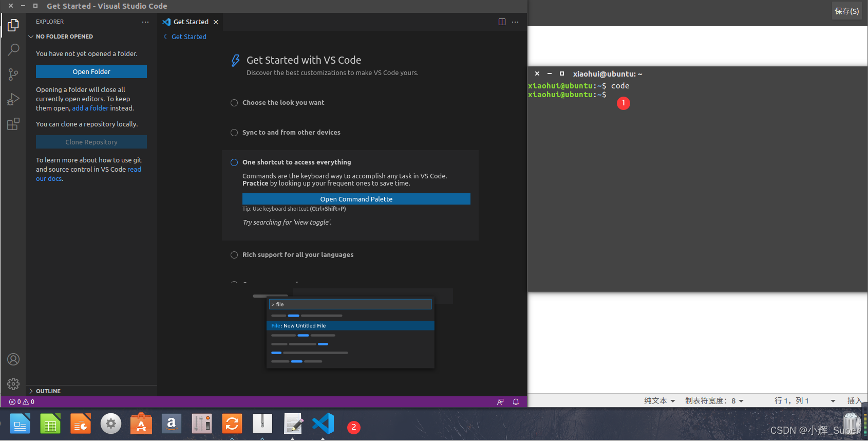Click the 'Get Started with VS Code' heading
The image size is (868, 441).
click(x=304, y=60)
